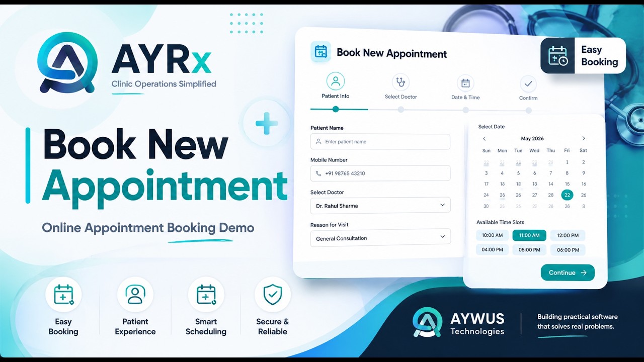The image size is (644, 362).
Task: Select date 2 in the calendar
Action: (584, 162)
